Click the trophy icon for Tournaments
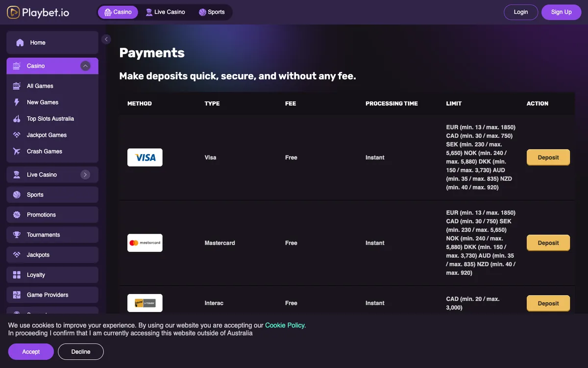 tap(17, 235)
